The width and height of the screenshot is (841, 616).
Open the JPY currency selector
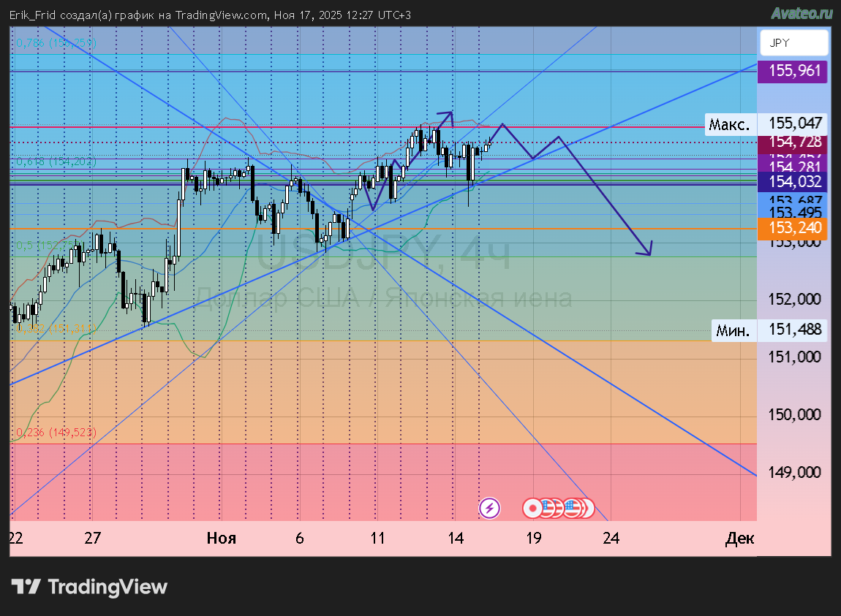tap(793, 43)
